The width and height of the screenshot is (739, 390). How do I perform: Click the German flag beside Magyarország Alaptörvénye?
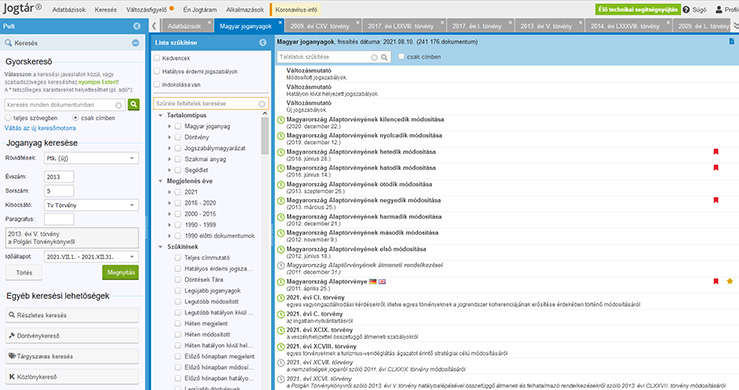[373, 282]
